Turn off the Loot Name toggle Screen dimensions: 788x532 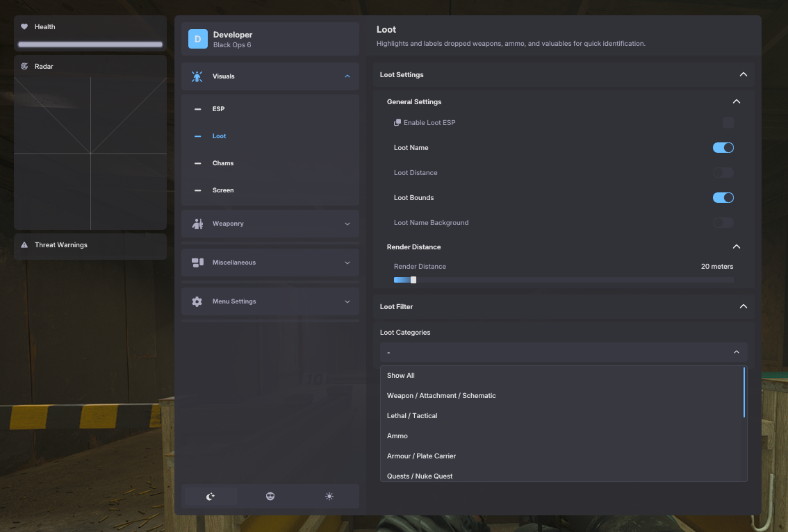723,148
